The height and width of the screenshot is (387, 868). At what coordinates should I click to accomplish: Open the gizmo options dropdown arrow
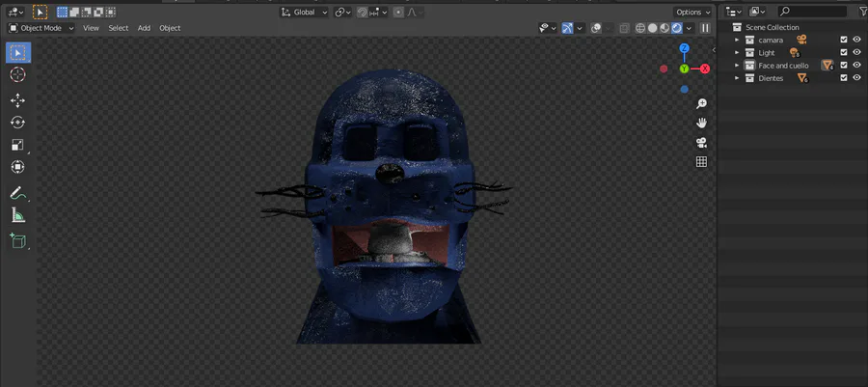580,28
